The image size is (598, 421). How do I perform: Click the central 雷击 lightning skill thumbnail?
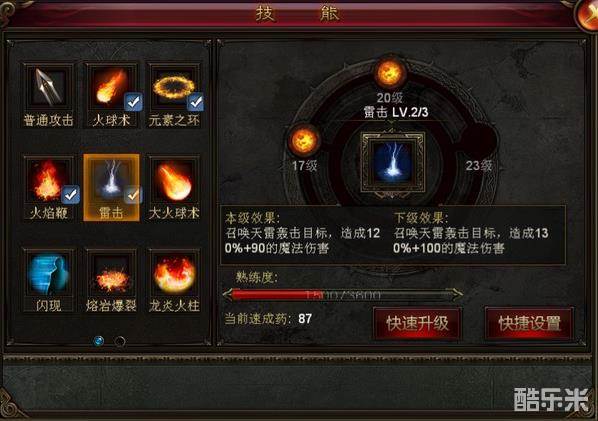[393, 163]
